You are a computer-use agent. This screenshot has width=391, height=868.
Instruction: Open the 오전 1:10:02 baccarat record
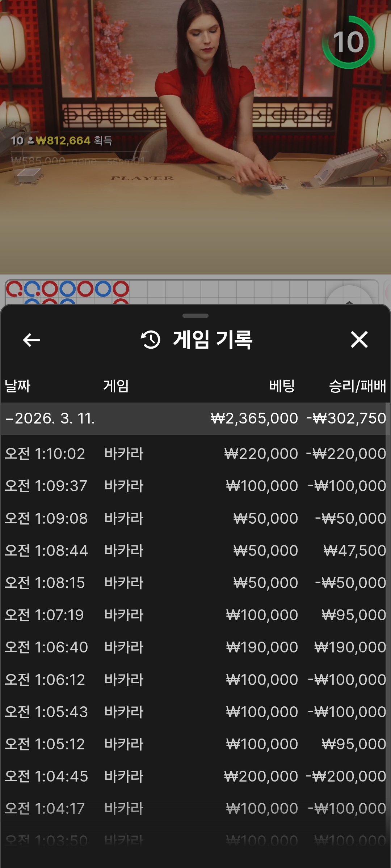(x=195, y=454)
